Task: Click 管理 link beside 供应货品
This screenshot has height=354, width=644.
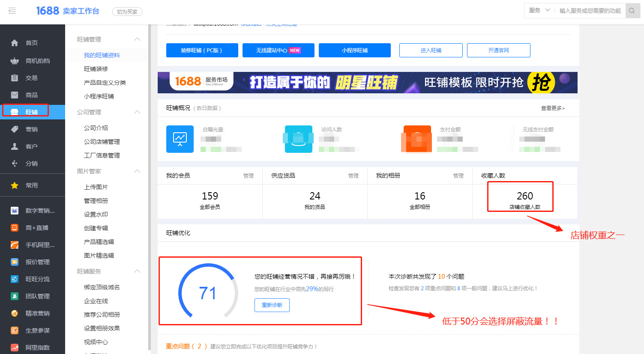Action: click(353, 176)
